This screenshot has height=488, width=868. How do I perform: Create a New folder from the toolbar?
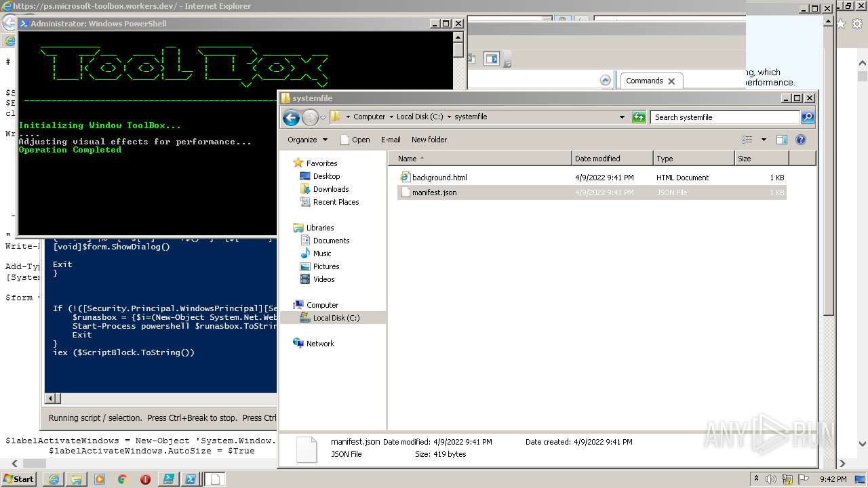429,140
